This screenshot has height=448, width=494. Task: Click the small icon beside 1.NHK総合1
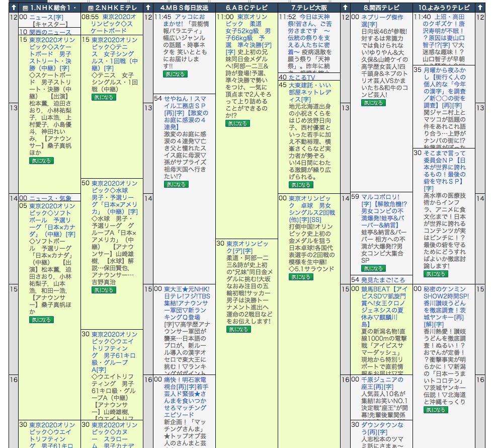tap(25, 8)
